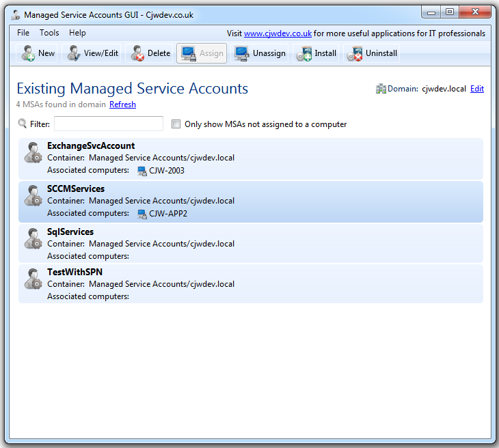Open the Help menu
The height and width of the screenshot is (448, 499).
point(77,33)
